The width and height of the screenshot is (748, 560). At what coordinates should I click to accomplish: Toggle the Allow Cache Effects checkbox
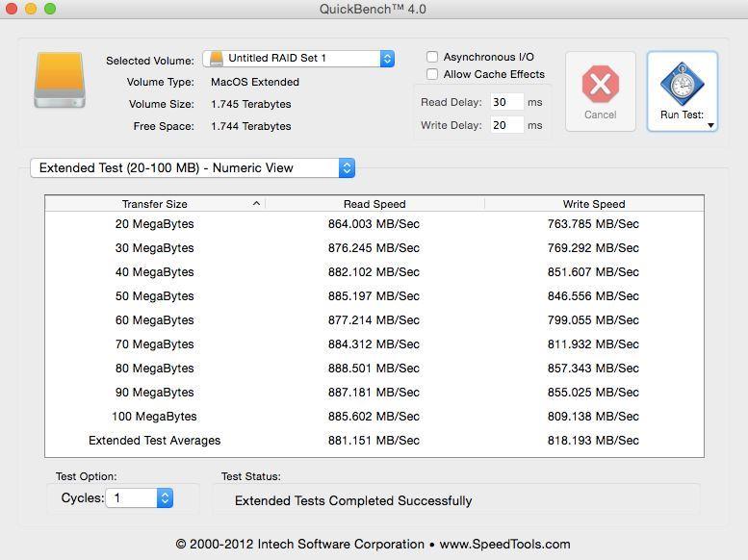[x=432, y=74]
